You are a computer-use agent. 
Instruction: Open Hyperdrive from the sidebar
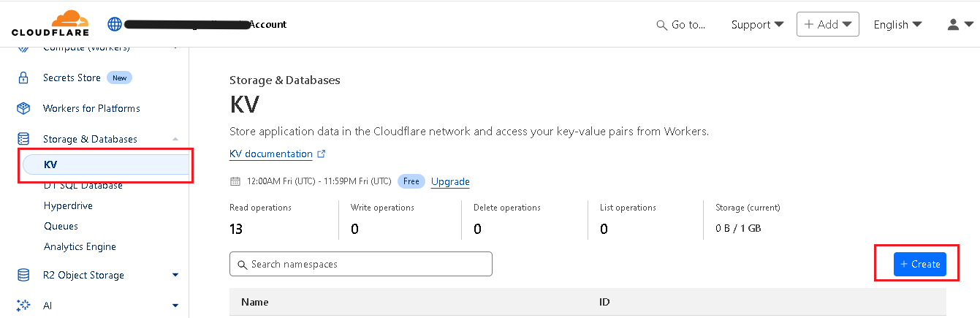coord(68,205)
